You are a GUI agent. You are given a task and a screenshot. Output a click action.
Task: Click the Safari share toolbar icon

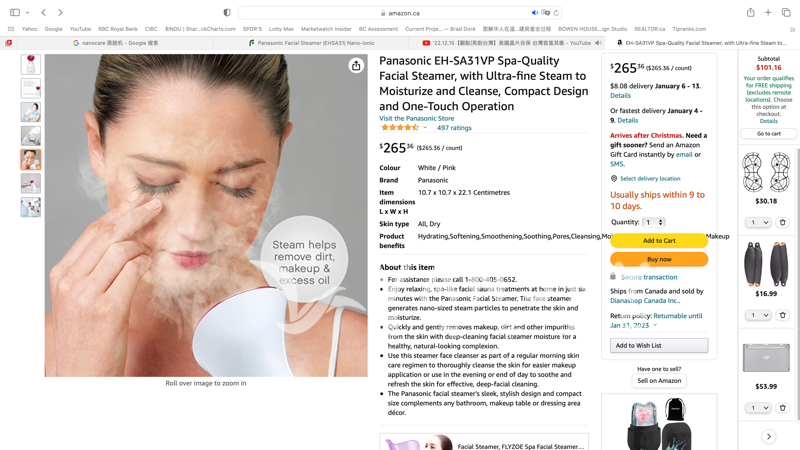pyautogui.click(x=751, y=12)
